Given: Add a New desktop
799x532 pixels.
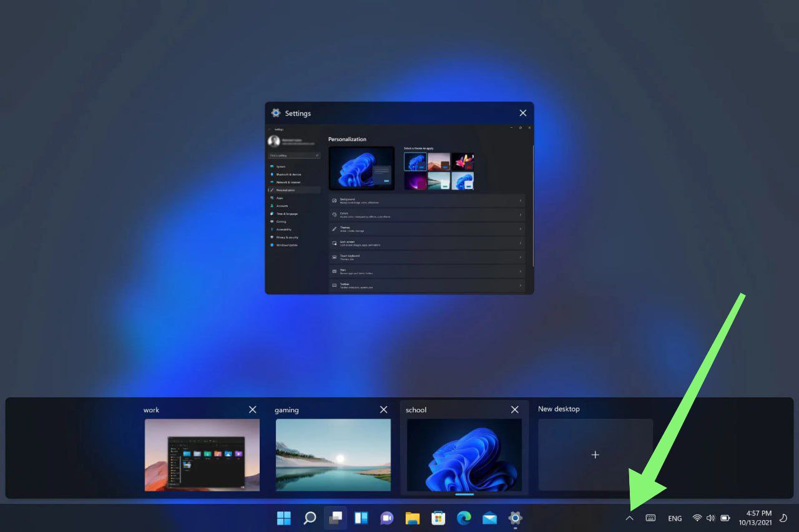Looking at the screenshot, I should tap(595, 455).
